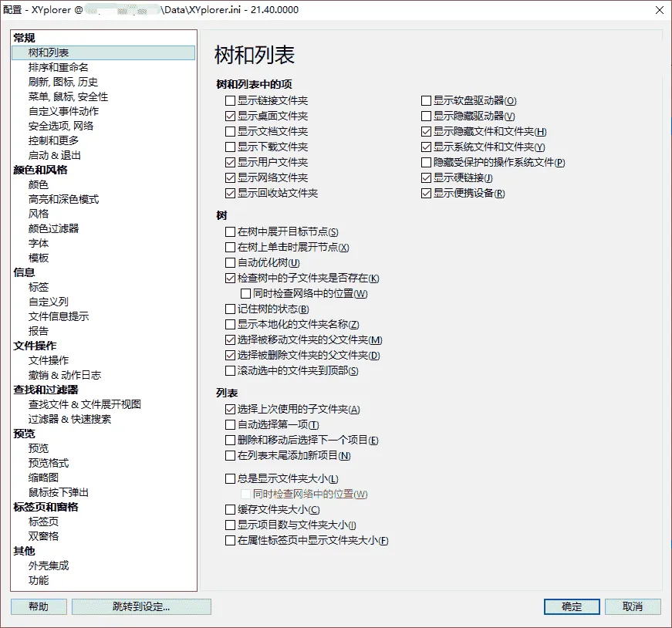This screenshot has width=672, height=628.
Task: Enable 显示软盘驱动器(O) checkbox
Action: tap(426, 101)
